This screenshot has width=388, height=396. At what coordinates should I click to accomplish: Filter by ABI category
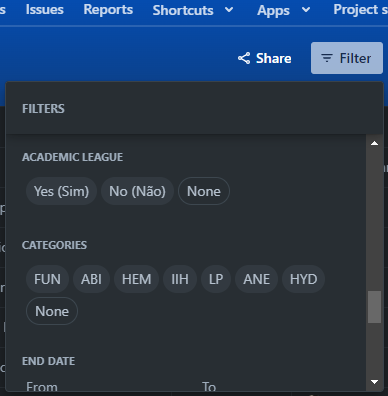91,279
